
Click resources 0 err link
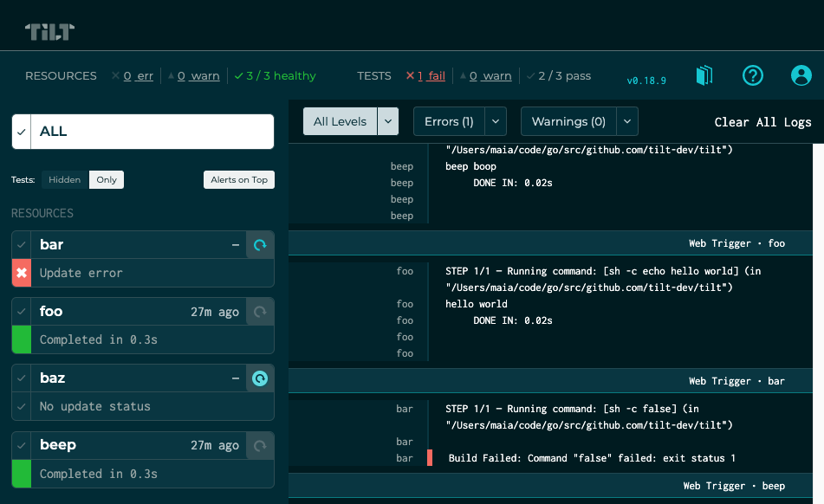pos(139,76)
